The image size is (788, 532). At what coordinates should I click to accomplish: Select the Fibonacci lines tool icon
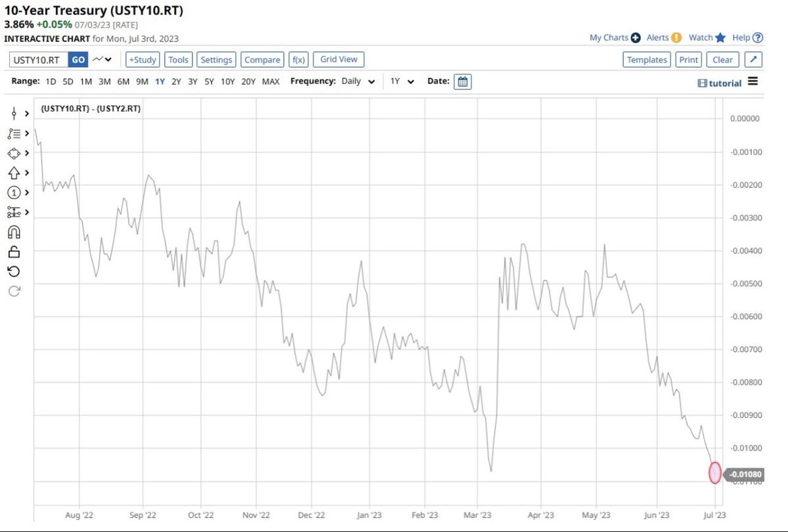tap(14, 133)
